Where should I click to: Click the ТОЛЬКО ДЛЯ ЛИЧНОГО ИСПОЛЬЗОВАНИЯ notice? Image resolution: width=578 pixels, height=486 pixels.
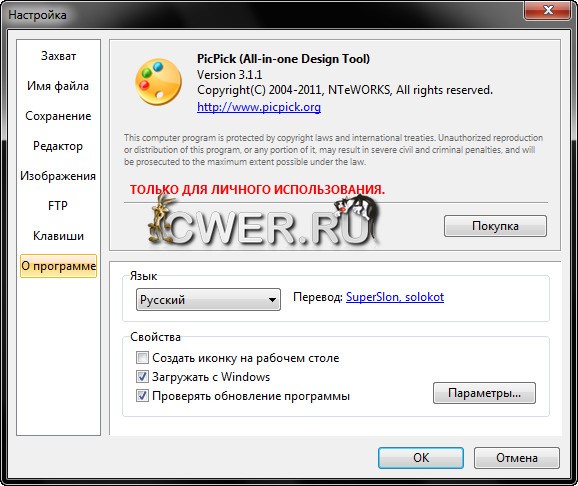pyautogui.click(x=257, y=190)
